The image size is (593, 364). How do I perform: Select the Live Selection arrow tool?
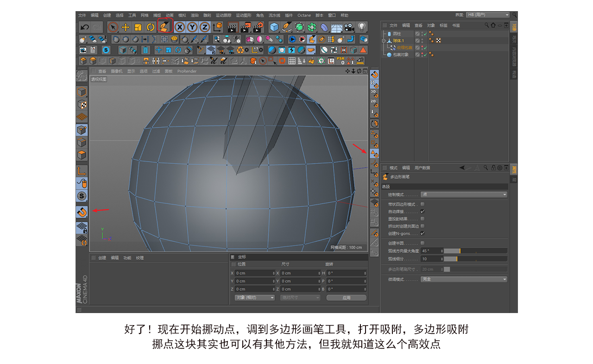coord(113,27)
